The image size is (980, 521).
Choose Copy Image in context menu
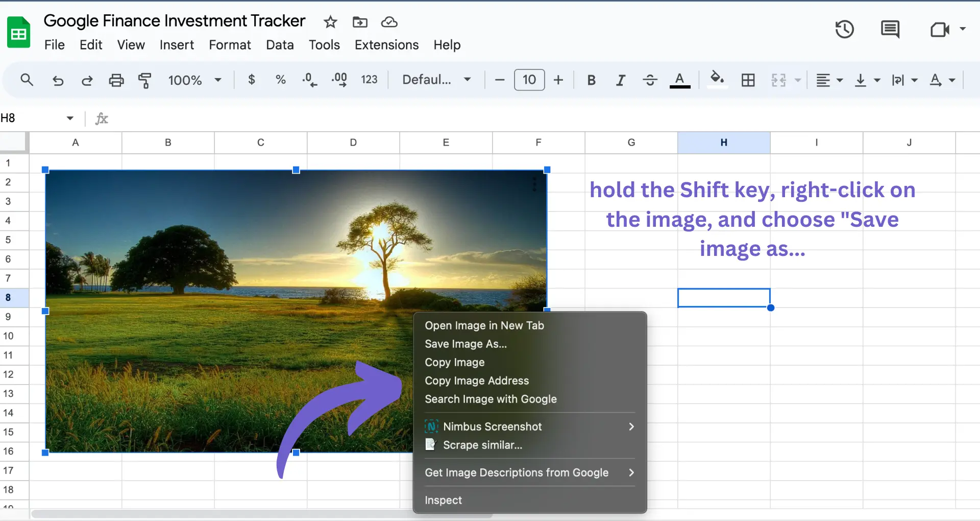click(530, 362)
